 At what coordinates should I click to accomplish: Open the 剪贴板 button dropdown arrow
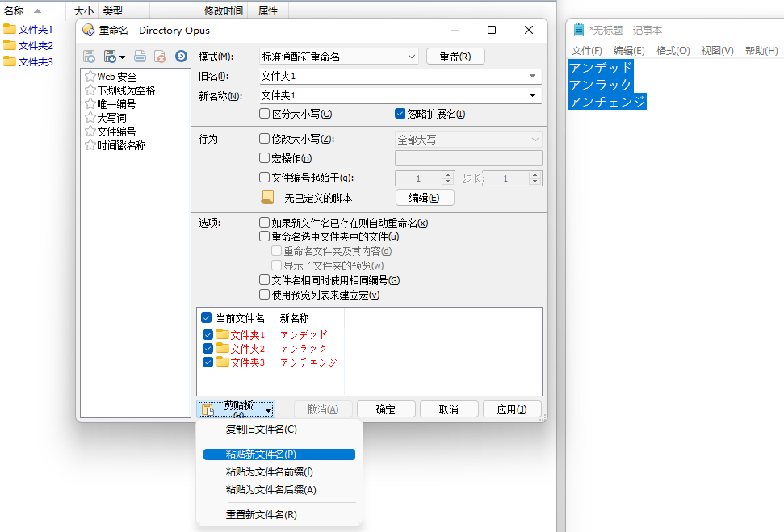269,410
